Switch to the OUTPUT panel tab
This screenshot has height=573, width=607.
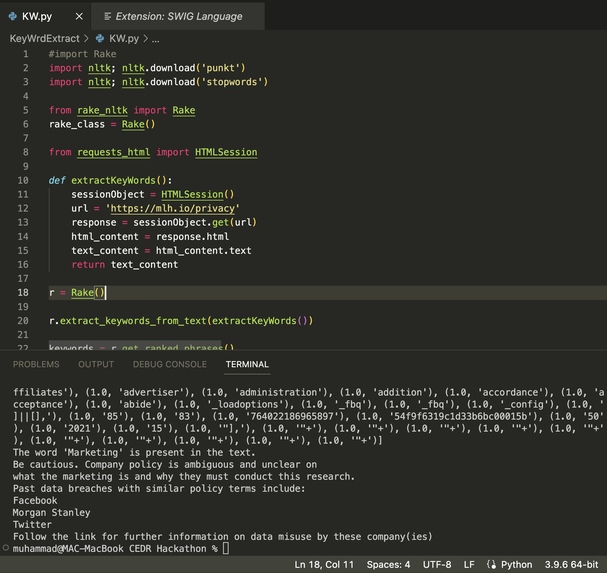[96, 364]
